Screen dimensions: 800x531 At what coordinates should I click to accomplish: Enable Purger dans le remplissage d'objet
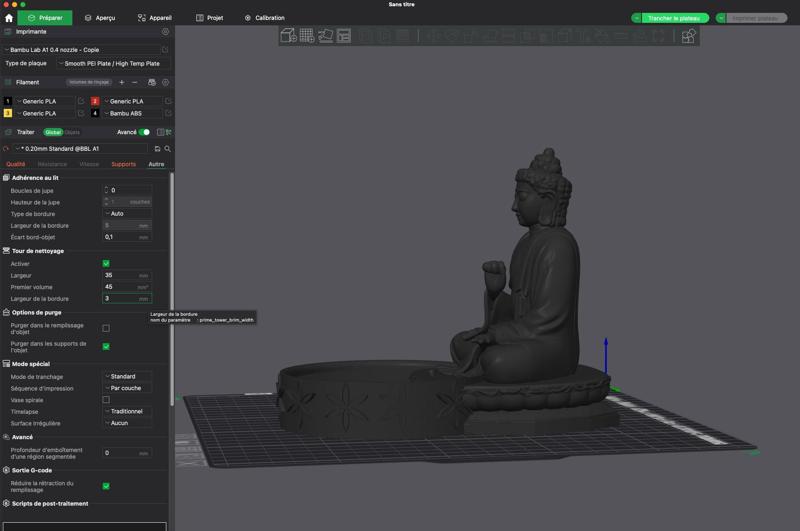(x=106, y=328)
